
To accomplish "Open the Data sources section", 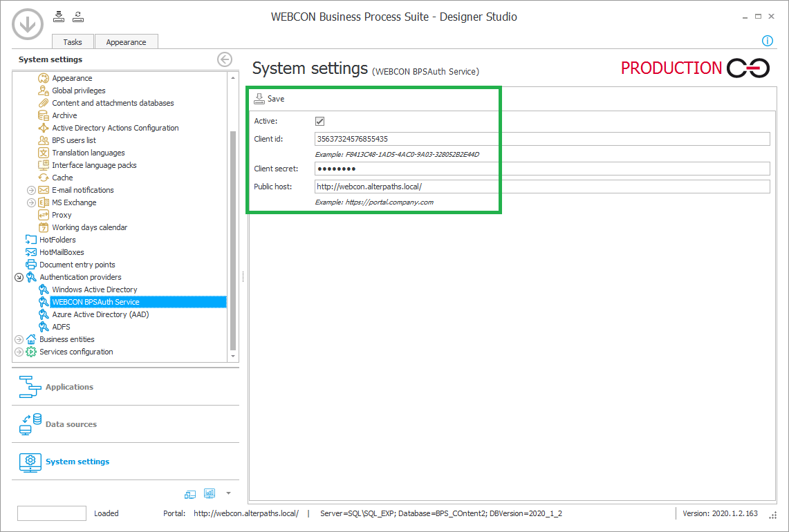I will click(x=125, y=424).
